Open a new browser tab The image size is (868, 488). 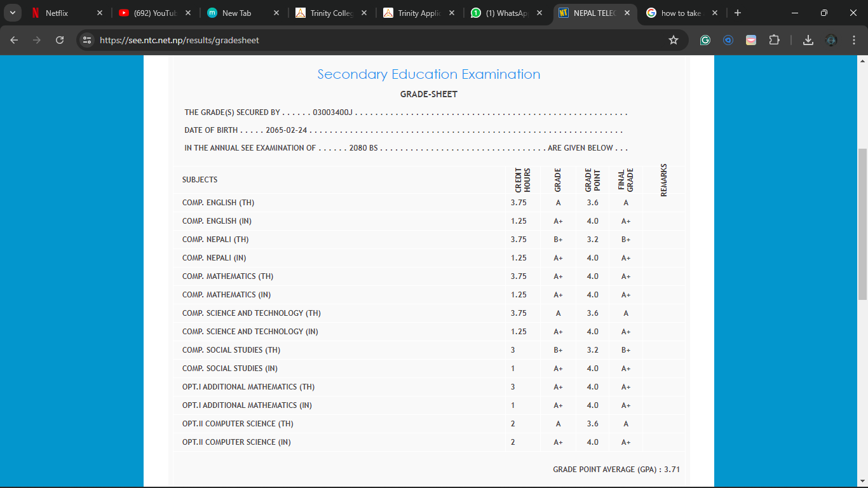737,13
